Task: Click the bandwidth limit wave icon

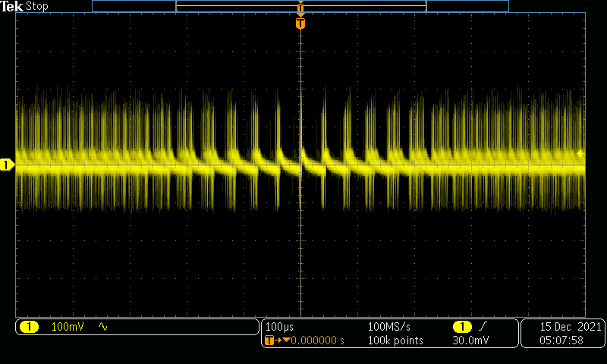Action: [103, 327]
